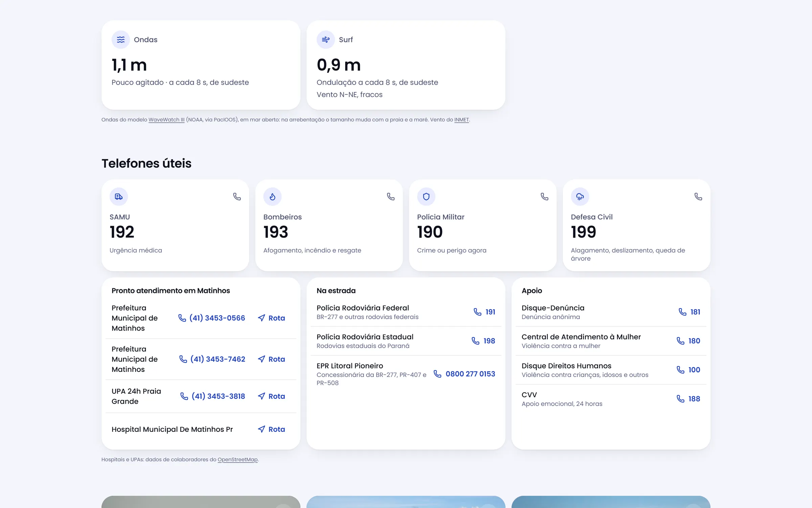Click the EPR Litoral Pioneiro label

(350, 366)
